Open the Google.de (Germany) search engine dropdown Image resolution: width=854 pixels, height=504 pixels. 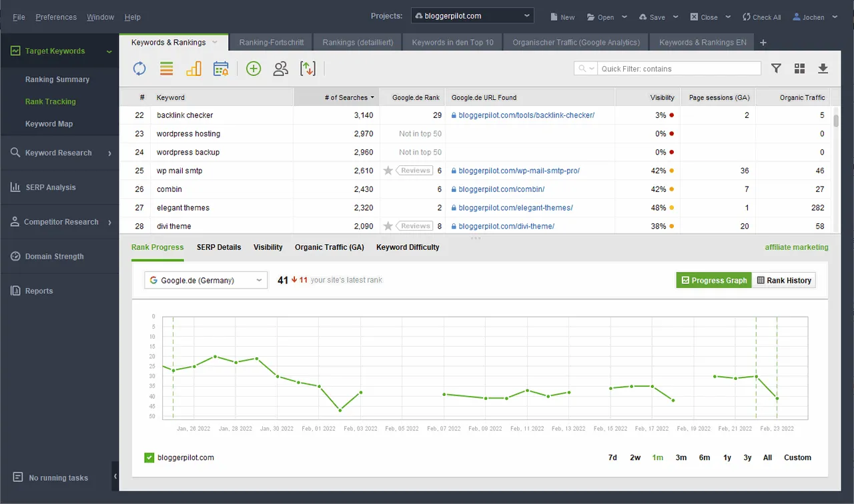click(205, 281)
